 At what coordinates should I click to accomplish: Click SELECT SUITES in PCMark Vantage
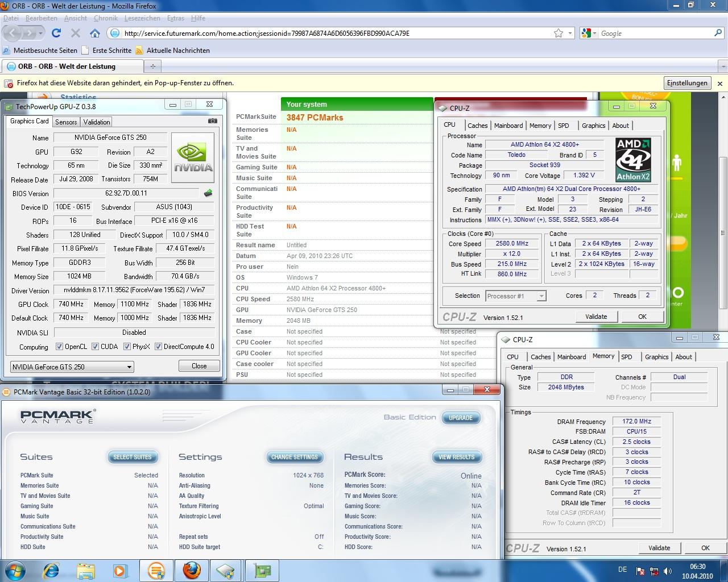(133, 457)
